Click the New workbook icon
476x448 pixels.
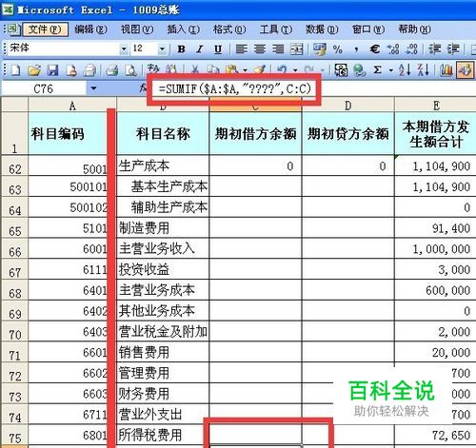click(15, 69)
